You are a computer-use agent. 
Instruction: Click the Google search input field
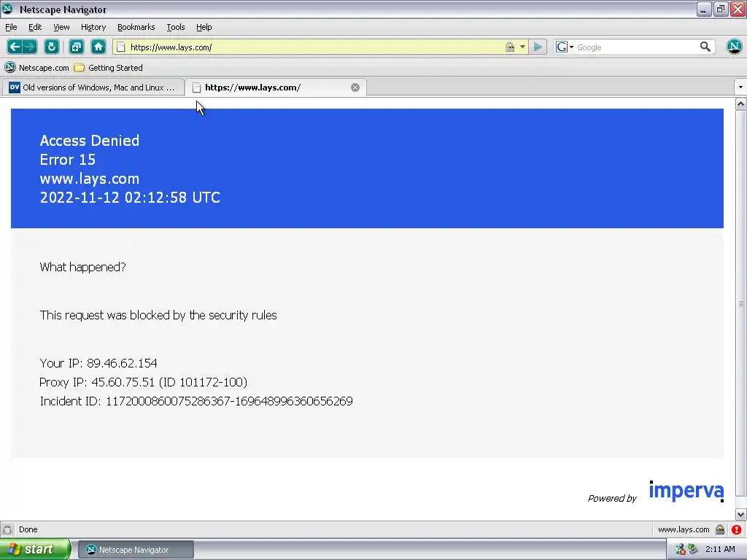tap(636, 47)
